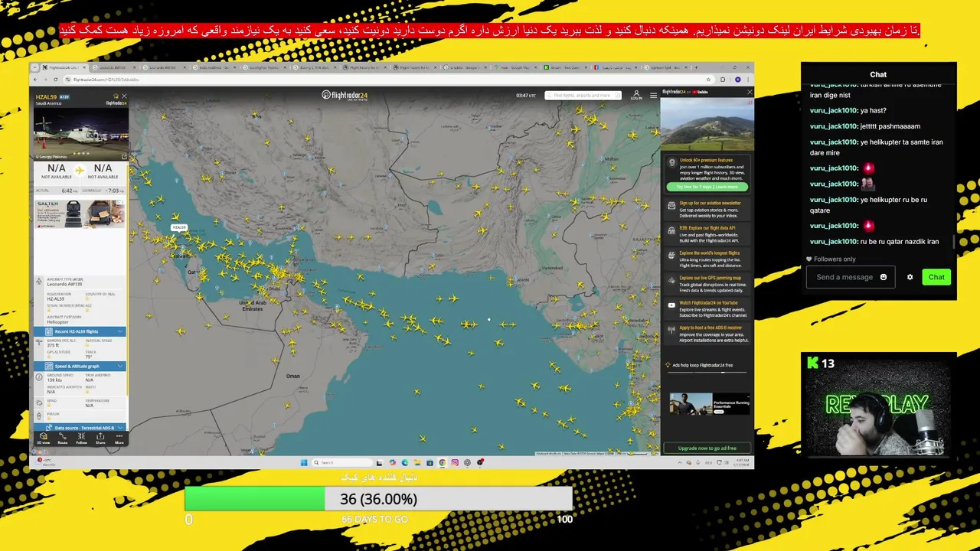Click the Salter sandwich maker advertisement
Image resolution: width=980 pixels, height=551 pixels.
point(80,214)
